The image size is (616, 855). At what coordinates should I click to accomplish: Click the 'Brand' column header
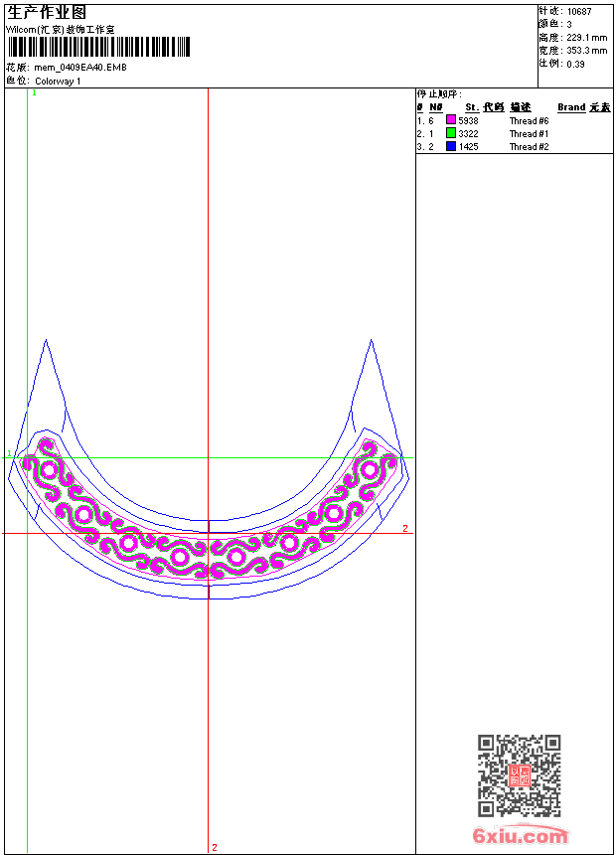(x=571, y=107)
